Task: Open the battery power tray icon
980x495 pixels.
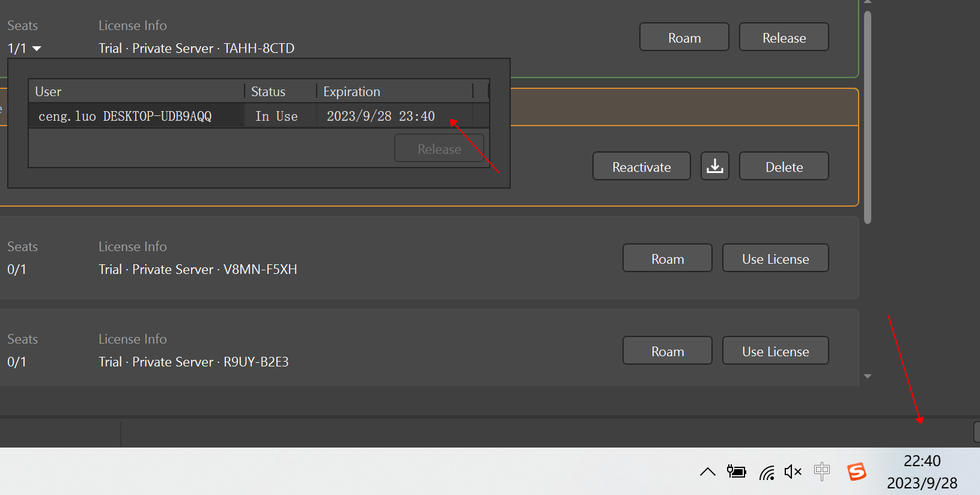Action: click(x=736, y=472)
